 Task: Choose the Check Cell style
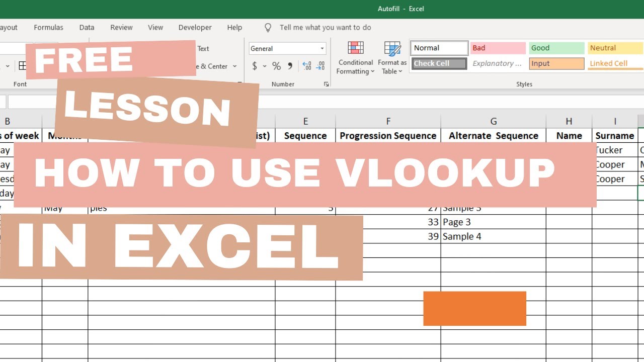(440, 63)
